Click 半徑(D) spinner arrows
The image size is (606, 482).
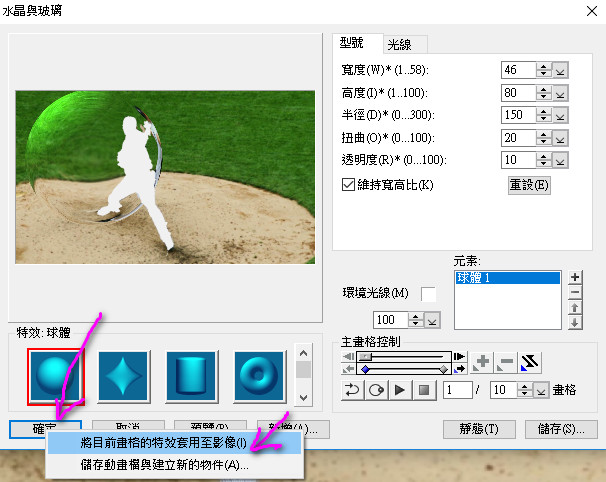(544, 115)
